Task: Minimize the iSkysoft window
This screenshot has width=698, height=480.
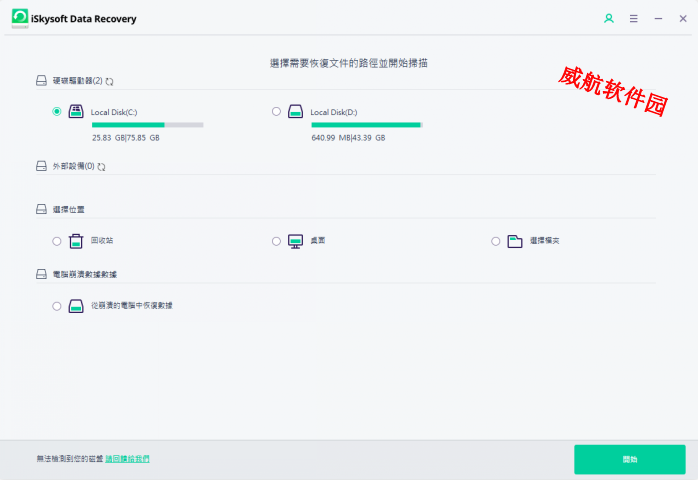Action: (658, 19)
